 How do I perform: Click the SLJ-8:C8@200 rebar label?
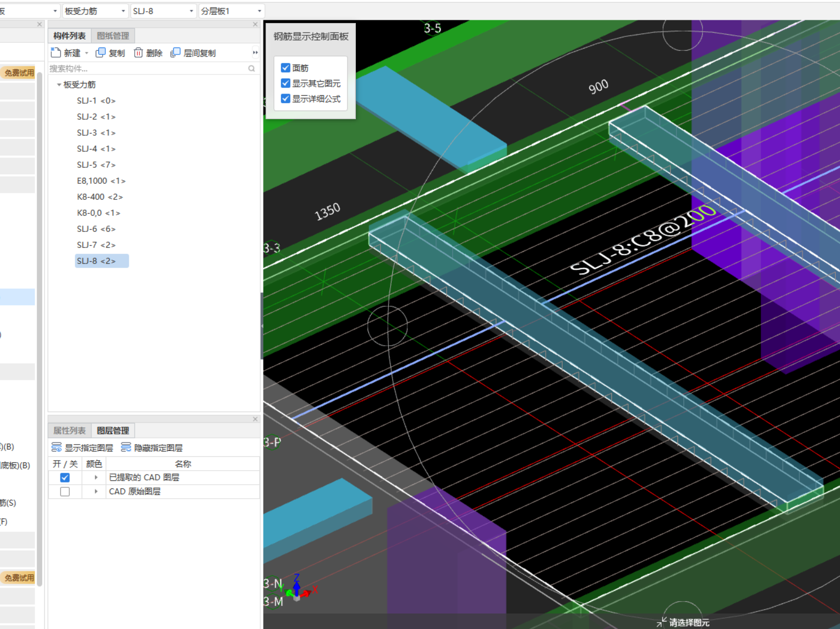(643, 239)
